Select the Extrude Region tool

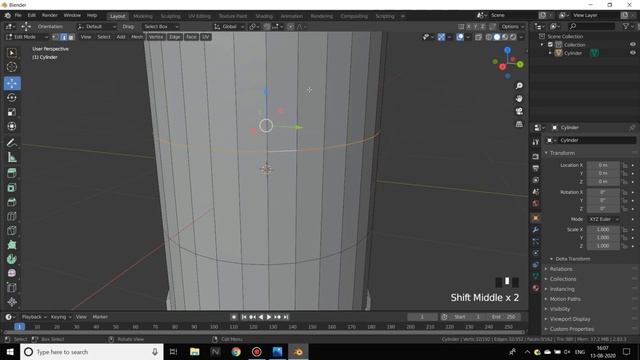pos(12,173)
